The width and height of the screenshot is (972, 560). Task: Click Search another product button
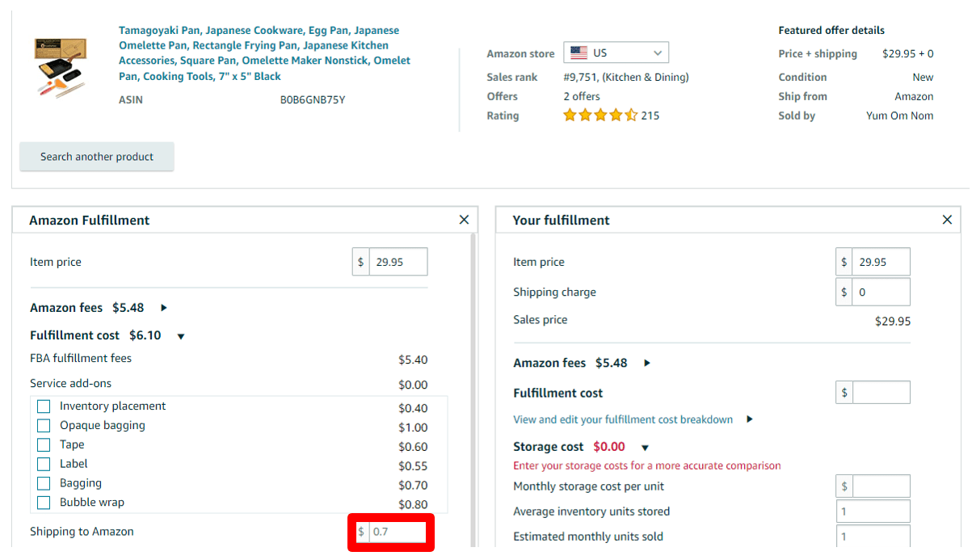coord(97,157)
